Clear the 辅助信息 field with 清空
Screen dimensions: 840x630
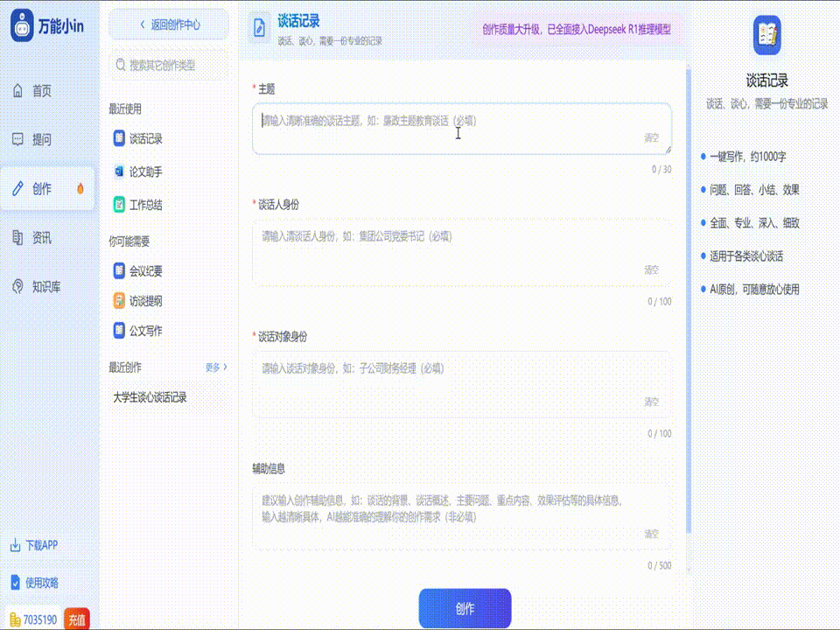[x=651, y=534]
